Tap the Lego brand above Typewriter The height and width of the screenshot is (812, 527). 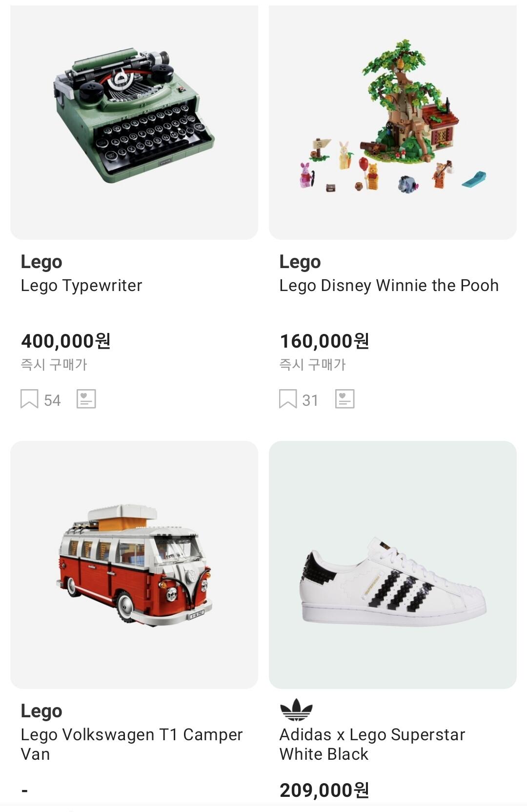(x=41, y=262)
